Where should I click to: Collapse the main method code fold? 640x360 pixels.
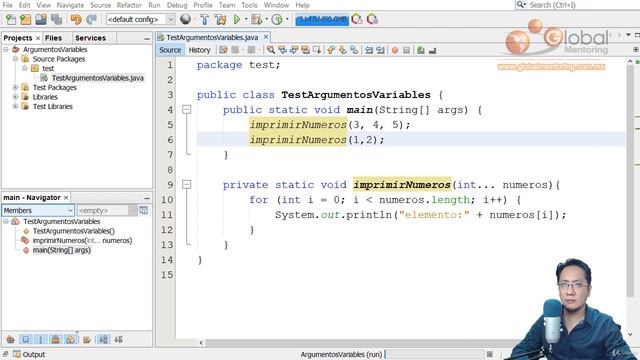click(x=187, y=109)
